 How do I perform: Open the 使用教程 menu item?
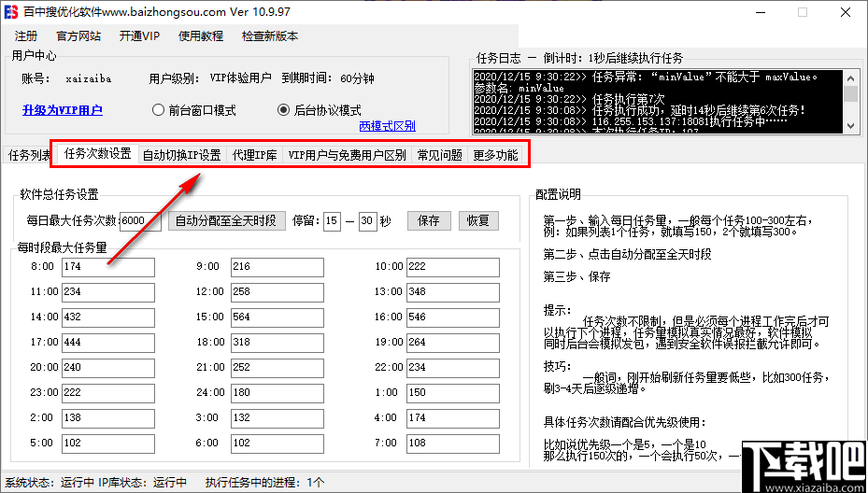[x=201, y=36]
